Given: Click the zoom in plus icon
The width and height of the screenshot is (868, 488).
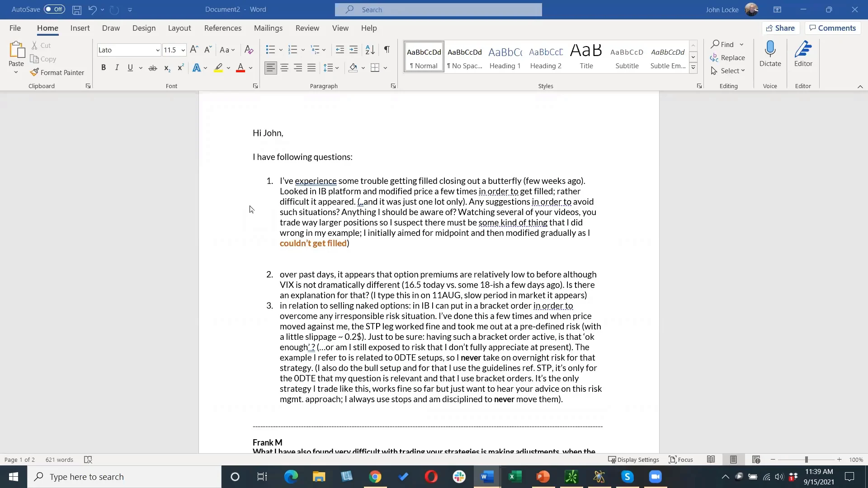Looking at the screenshot, I should pos(839,460).
